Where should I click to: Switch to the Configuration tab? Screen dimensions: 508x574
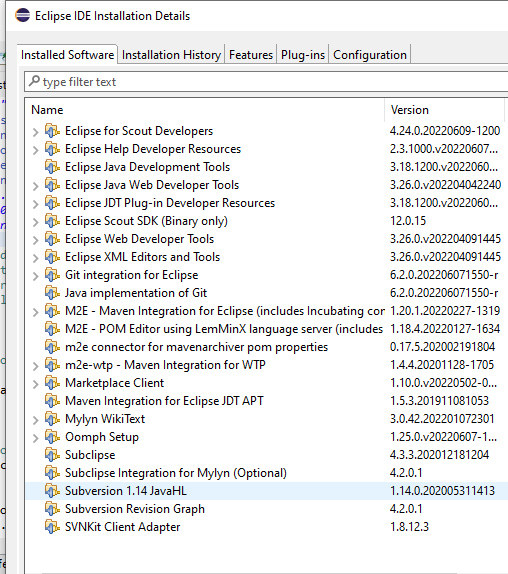coord(370,55)
